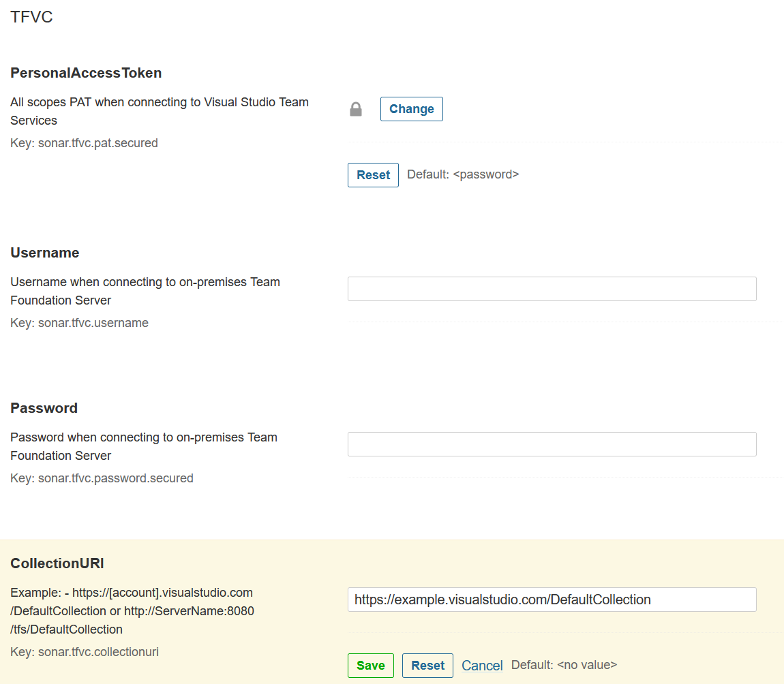Save the CollectionURI setting
The width and height of the screenshot is (784, 684).
370,666
